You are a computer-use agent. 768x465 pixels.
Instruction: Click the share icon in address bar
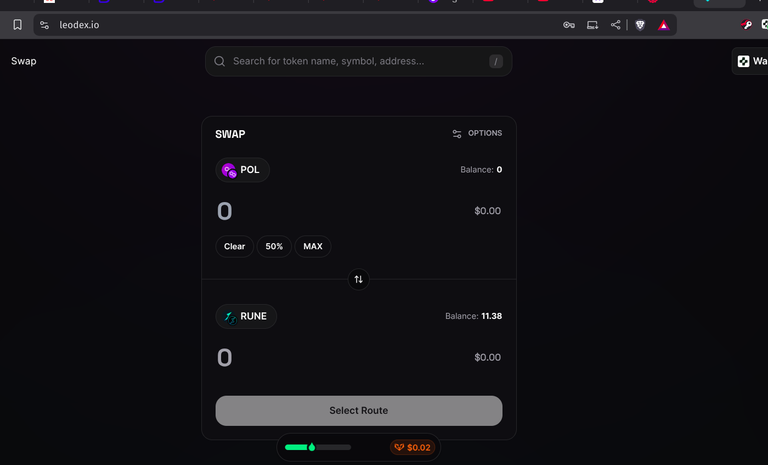click(x=615, y=24)
